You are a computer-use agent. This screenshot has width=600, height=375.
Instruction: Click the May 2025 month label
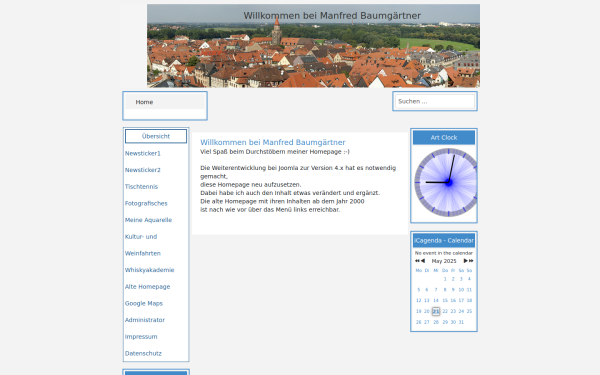[444, 261]
